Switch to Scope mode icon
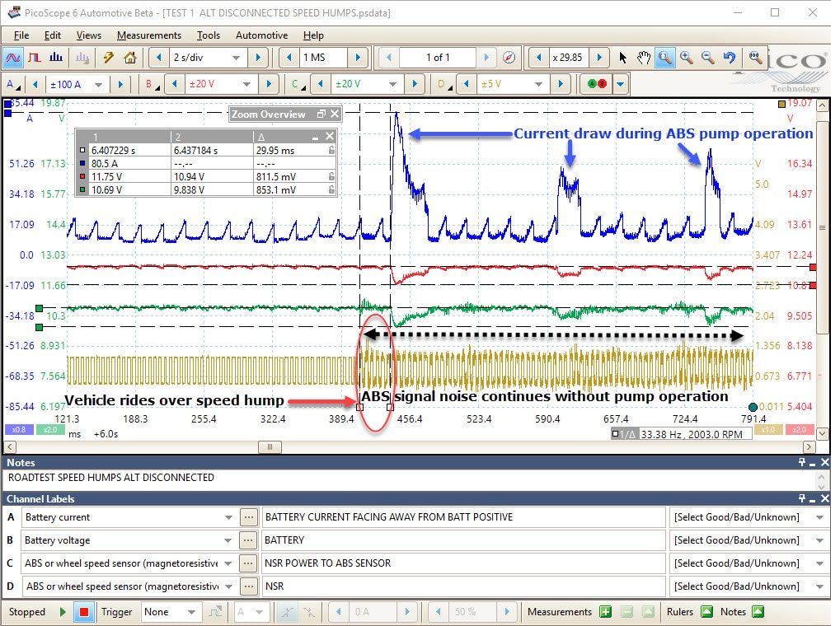Viewport: 840px width, 626px height. point(13,58)
